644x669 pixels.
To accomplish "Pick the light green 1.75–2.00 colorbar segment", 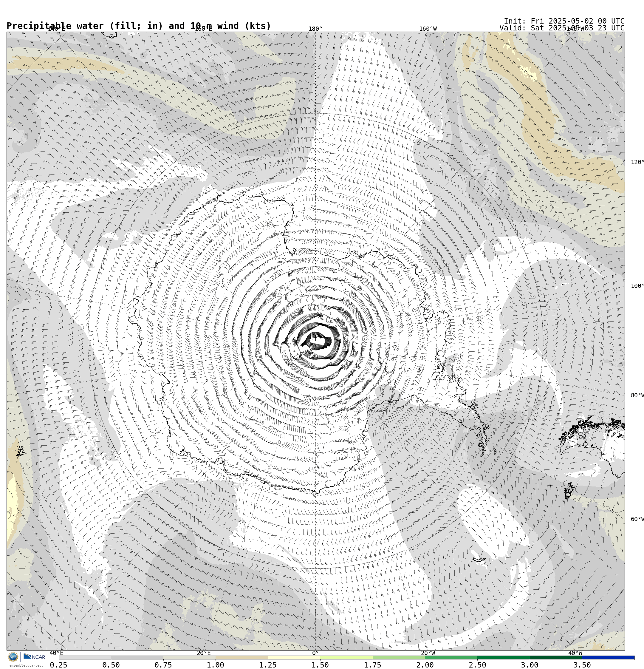I will tap(399, 657).
